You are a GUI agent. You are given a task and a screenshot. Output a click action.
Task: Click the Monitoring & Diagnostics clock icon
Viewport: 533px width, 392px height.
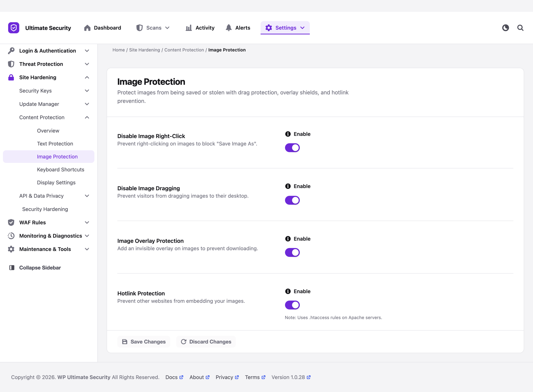click(x=11, y=236)
